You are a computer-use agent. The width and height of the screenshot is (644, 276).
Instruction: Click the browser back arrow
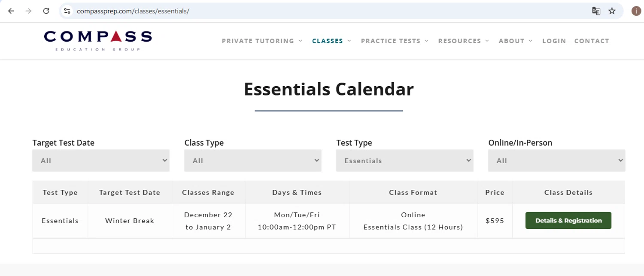pyautogui.click(x=11, y=11)
